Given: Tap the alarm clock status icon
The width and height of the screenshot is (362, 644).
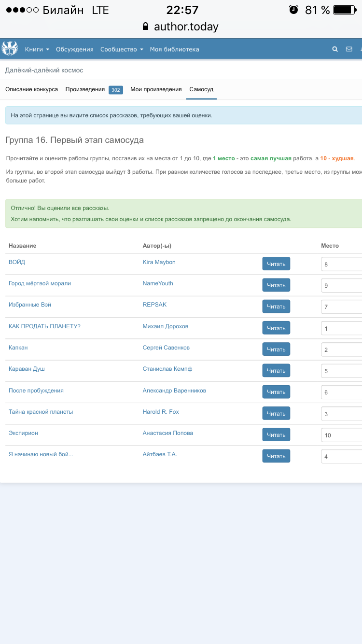Looking at the screenshot, I should pos(293,10).
